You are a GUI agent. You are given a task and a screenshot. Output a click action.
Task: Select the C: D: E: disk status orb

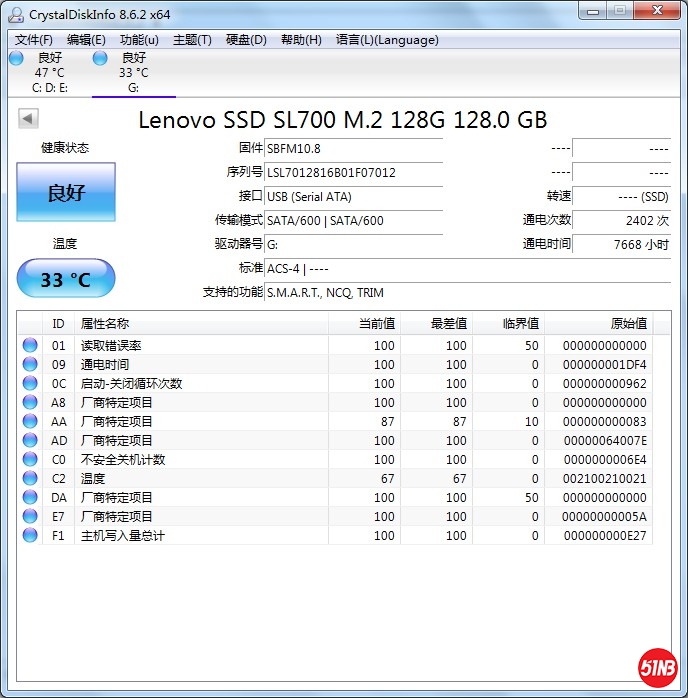tap(16, 59)
